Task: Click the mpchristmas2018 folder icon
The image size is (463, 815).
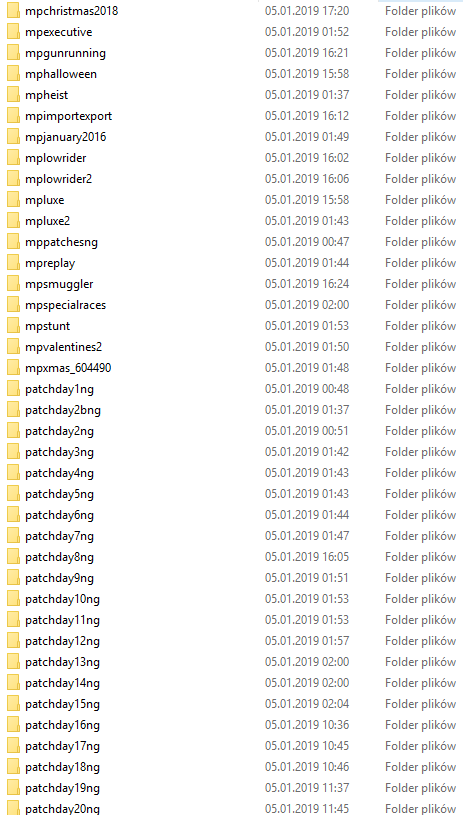Action: click(14, 11)
